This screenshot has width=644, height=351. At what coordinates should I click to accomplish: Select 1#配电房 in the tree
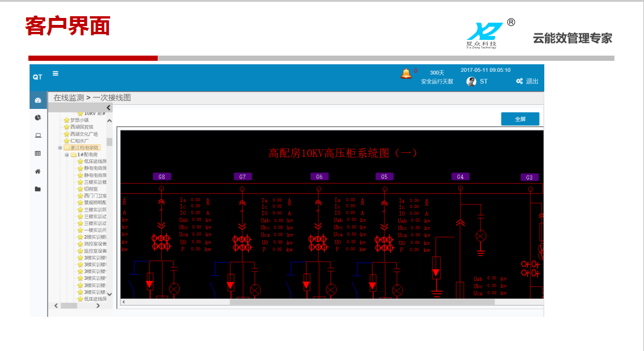coord(88,155)
